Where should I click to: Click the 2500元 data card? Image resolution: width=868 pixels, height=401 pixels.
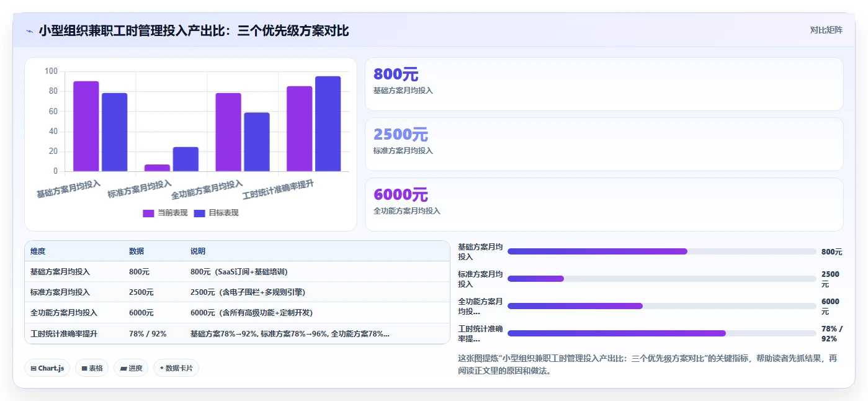(604, 145)
